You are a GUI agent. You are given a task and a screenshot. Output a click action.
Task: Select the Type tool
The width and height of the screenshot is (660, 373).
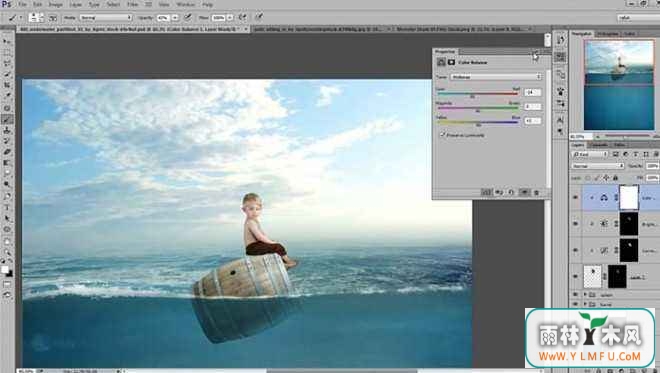[x=7, y=207]
